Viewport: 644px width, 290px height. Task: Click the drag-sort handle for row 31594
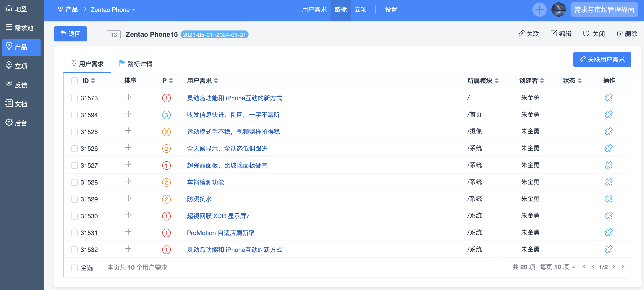(x=128, y=114)
